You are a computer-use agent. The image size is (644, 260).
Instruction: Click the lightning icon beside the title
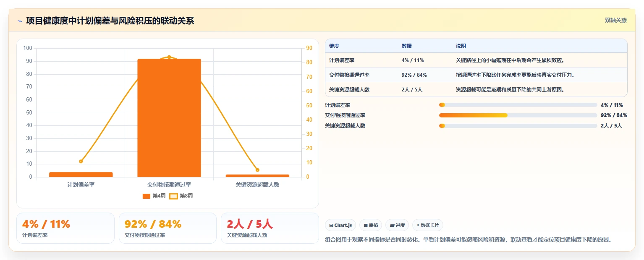(20, 21)
